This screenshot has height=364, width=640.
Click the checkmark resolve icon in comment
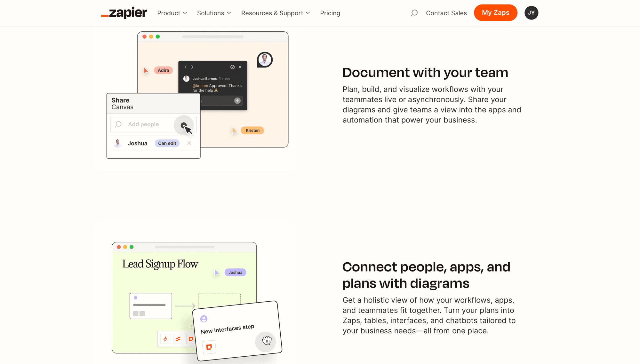[232, 67]
